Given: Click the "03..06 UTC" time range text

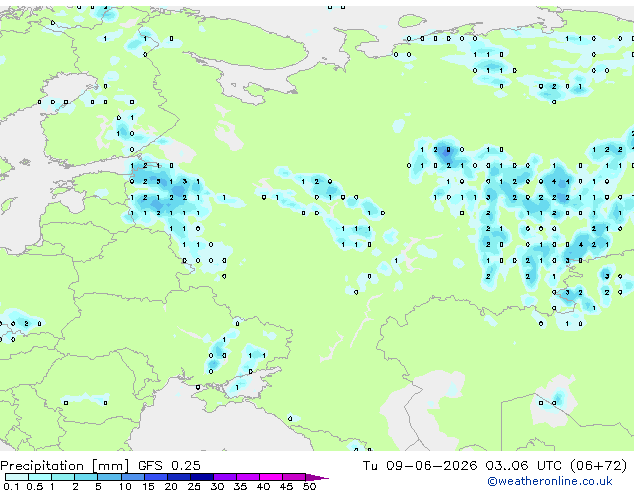Looking at the screenshot, I should tap(523, 466).
